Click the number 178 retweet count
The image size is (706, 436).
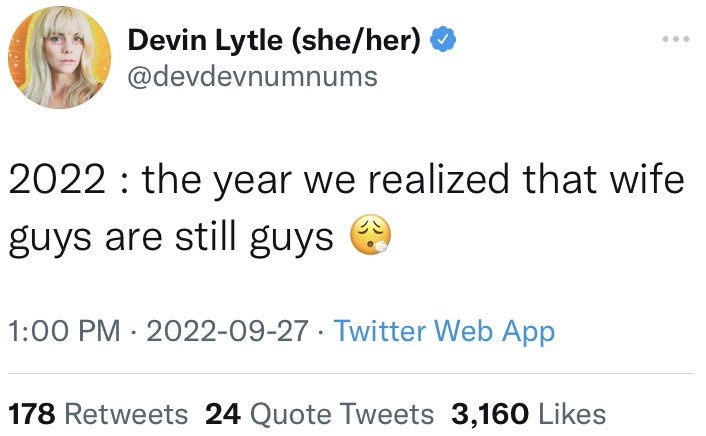pyautogui.click(x=32, y=413)
